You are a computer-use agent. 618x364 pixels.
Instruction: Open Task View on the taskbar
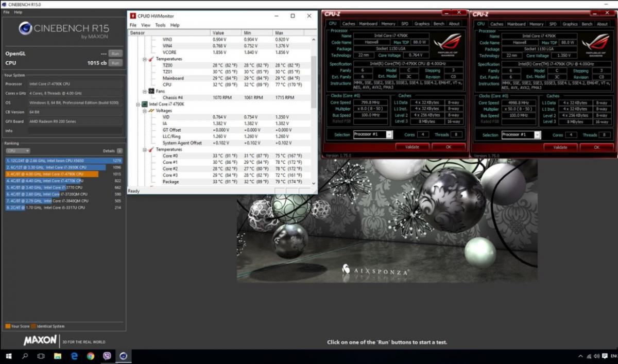[x=41, y=356]
